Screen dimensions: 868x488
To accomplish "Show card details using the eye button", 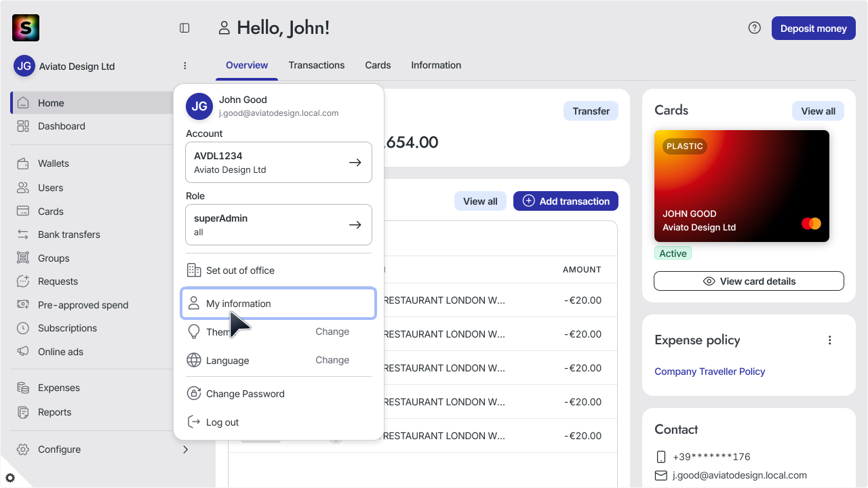I will click(x=749, y=281).
